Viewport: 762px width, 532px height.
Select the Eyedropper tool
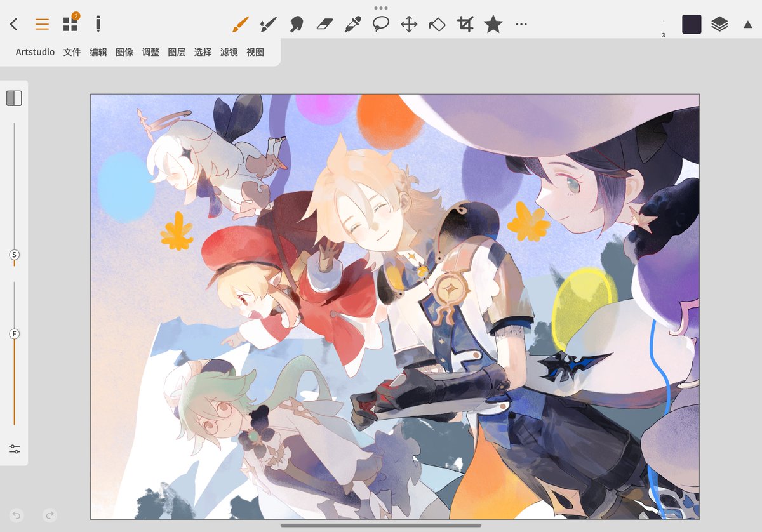352,25
